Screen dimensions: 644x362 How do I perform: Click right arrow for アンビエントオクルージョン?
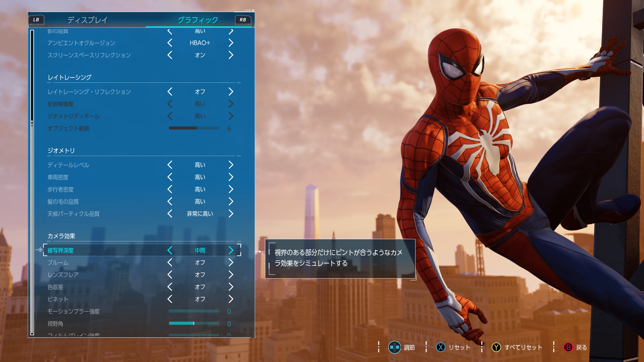(231, 43)
